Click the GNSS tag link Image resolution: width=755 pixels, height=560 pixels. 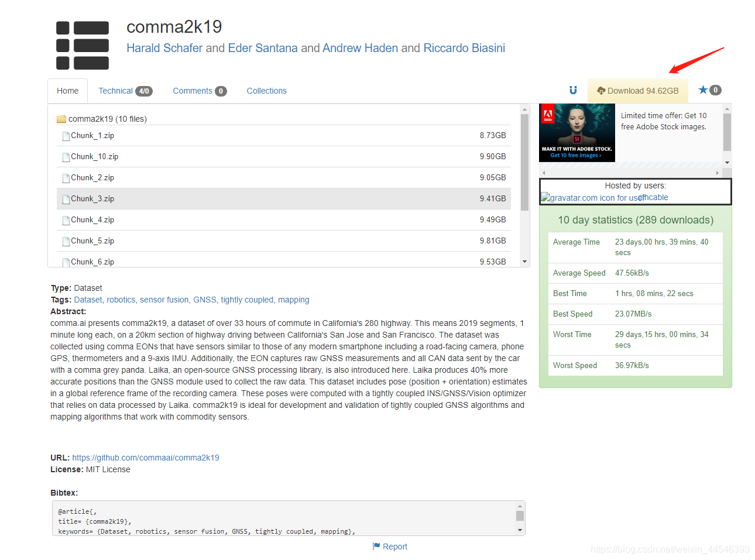(205, 300)
